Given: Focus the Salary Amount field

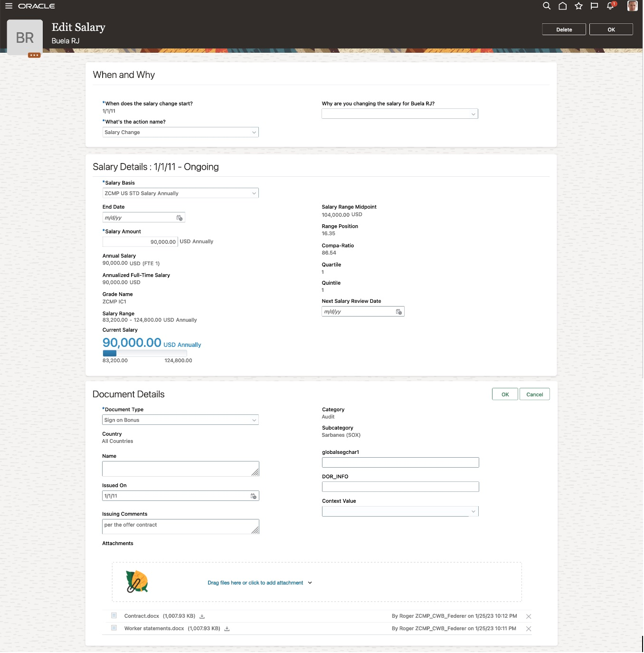Looking at the screenshot, I should point(140,242).
